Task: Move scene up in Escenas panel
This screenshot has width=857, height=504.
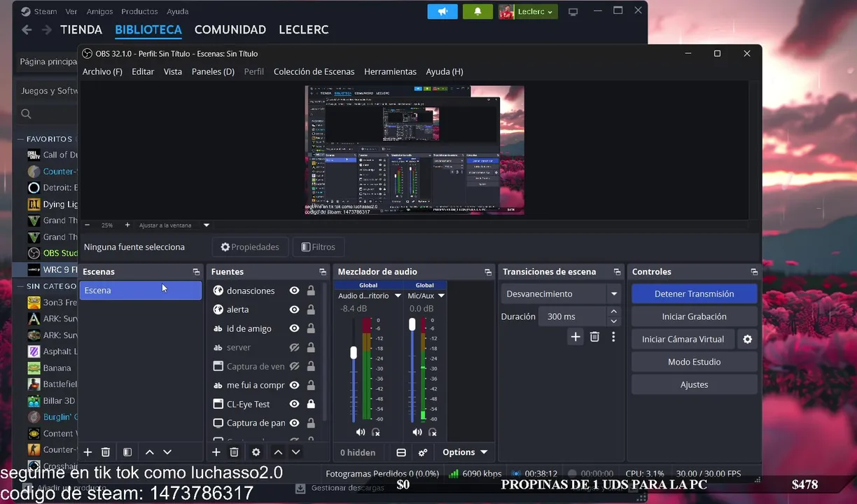Action: click(150, 452)
